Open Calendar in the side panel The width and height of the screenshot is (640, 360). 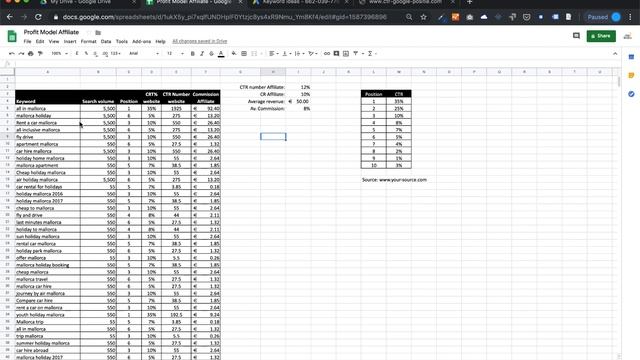(631, 57)
